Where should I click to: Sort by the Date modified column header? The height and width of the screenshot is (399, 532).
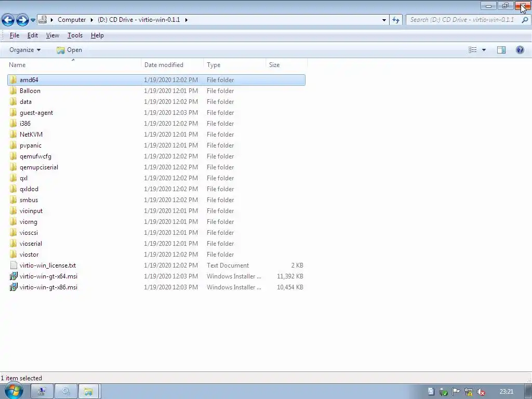click(x=172, y=64)
